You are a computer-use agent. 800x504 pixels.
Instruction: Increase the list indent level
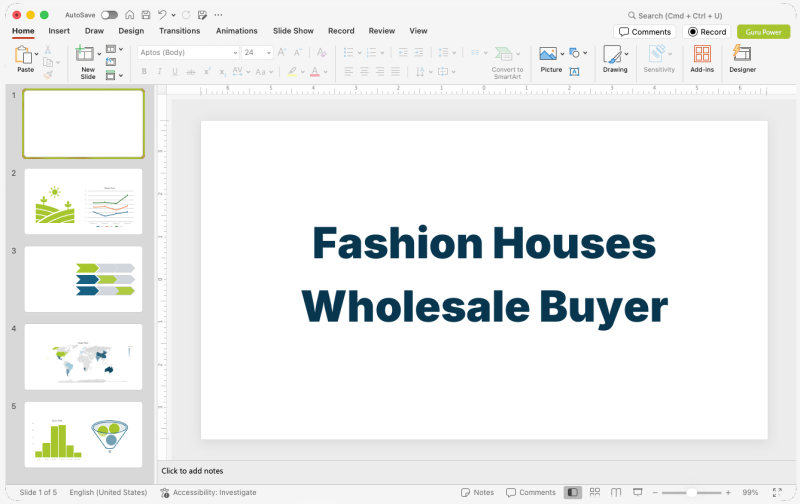coord(419,52)
